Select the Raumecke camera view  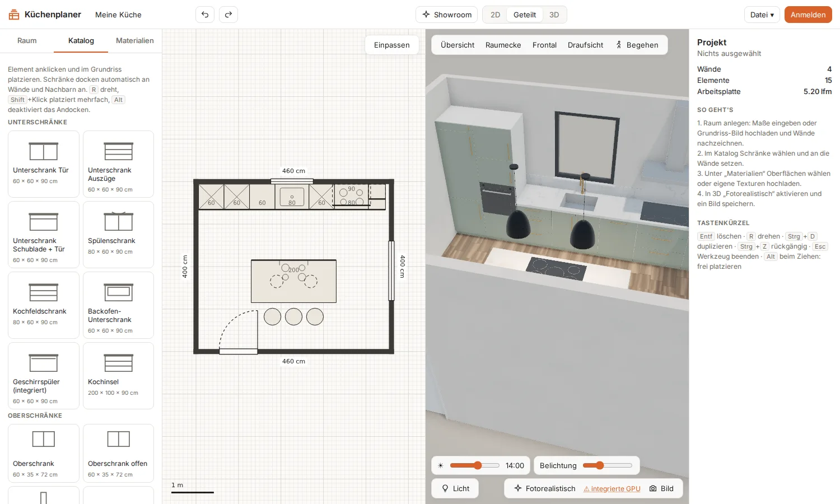(503, 45)
